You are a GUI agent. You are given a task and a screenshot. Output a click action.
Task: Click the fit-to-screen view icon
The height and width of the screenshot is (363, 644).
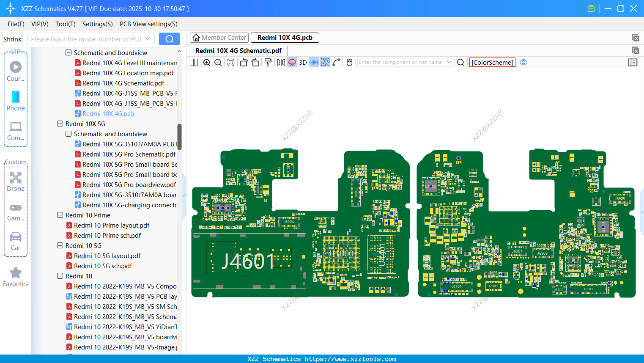[231, 63]
